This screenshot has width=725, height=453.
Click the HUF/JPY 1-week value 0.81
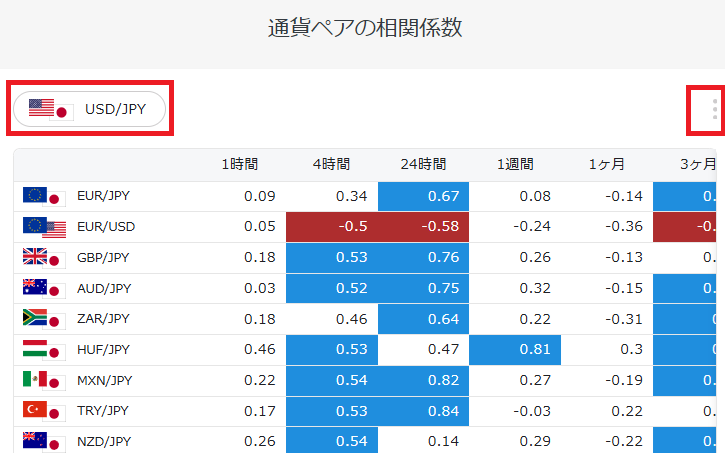[515, 350]
